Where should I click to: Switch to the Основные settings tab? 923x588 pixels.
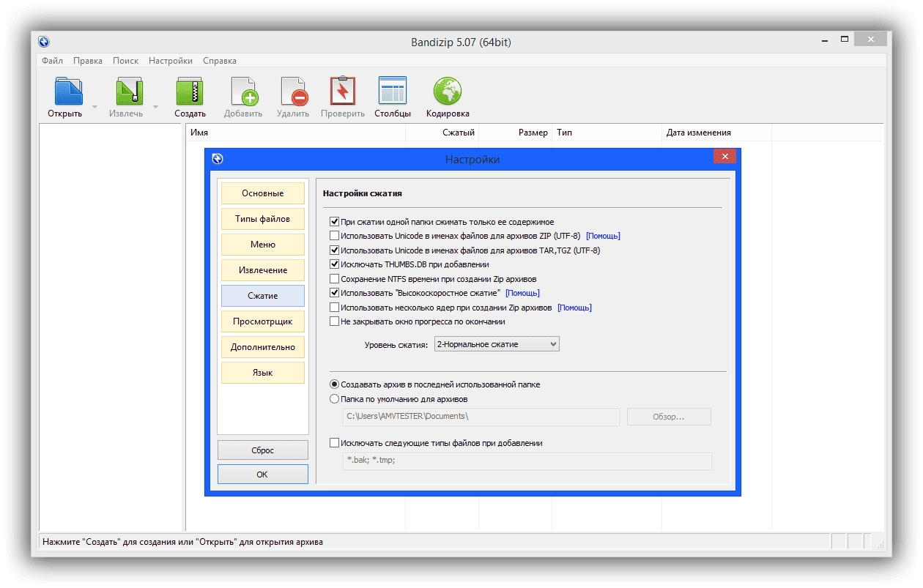tap(263, 193)
